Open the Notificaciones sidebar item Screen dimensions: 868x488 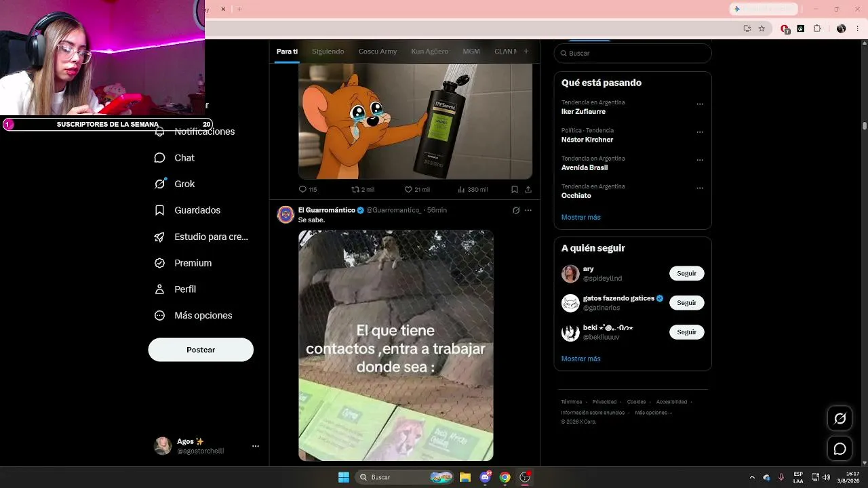[x=195, y=131]
